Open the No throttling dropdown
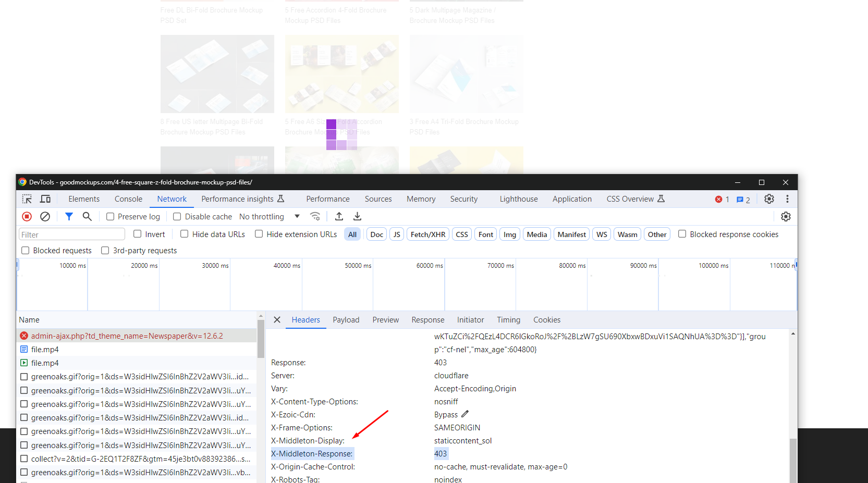 pyautogui.click(x=270, y=217)
